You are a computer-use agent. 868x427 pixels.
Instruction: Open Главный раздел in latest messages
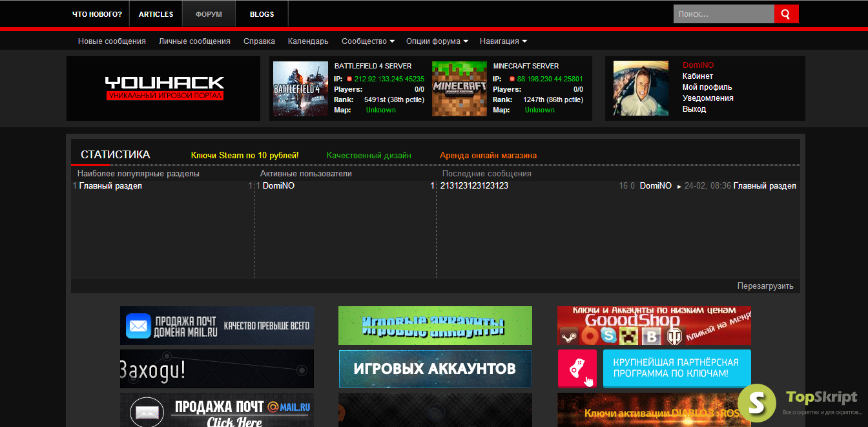[x=765, y=186]
